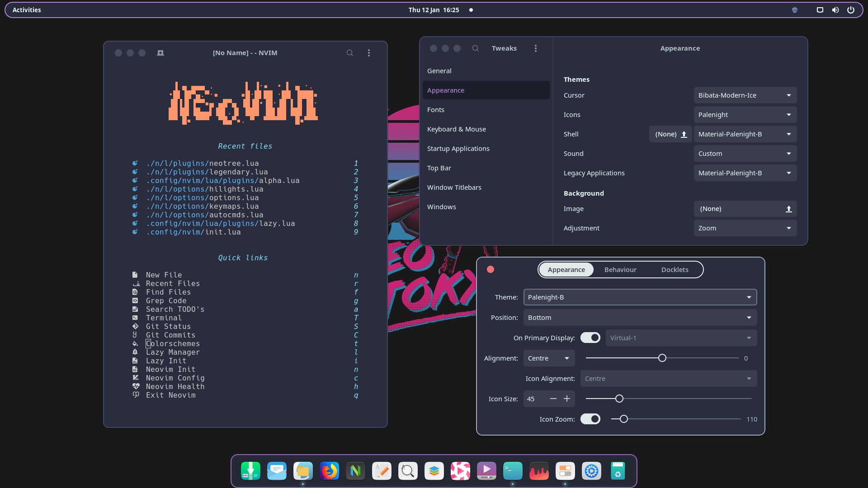Toggle the On Primary Display switch

(590, 338)
